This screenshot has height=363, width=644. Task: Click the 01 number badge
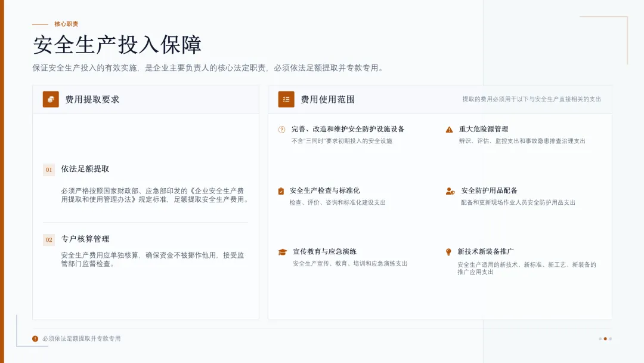coord(49,170)
